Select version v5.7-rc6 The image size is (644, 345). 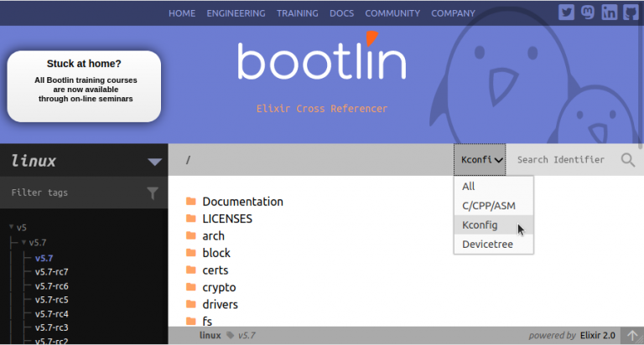[51, 286]
